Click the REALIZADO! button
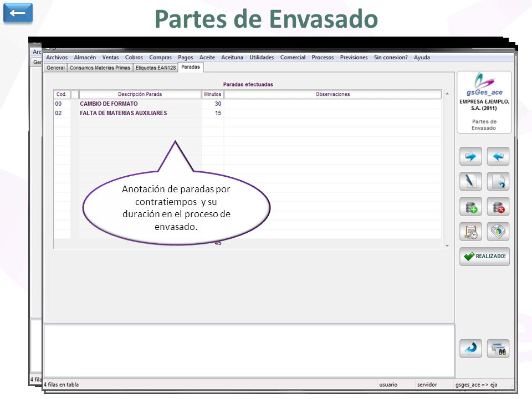 pyautogui.click(x=484, y=257)
